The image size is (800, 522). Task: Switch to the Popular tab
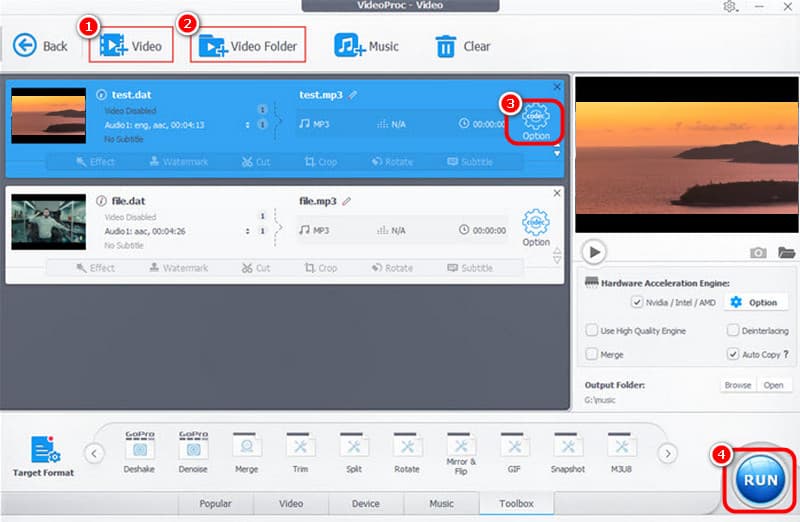tap(215, 504)
